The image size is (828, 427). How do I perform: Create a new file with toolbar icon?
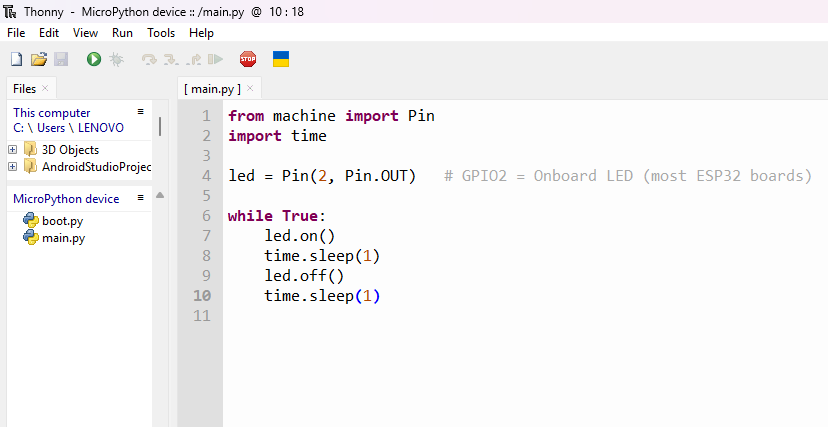coord(16,60)
